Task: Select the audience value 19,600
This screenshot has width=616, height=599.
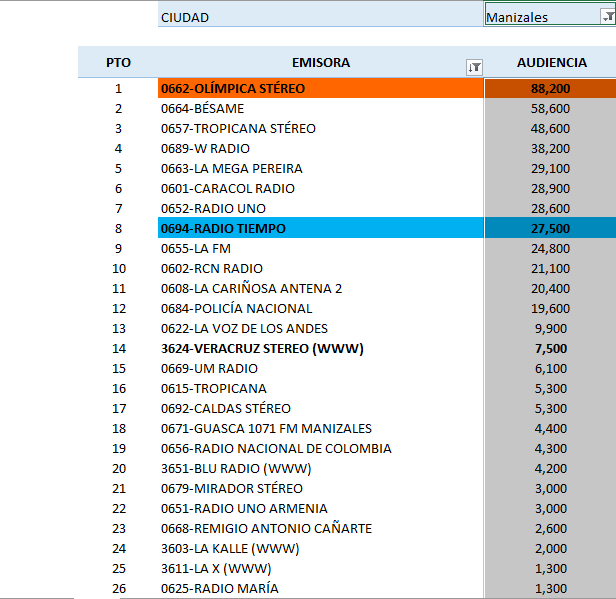Action: [550, 309]
